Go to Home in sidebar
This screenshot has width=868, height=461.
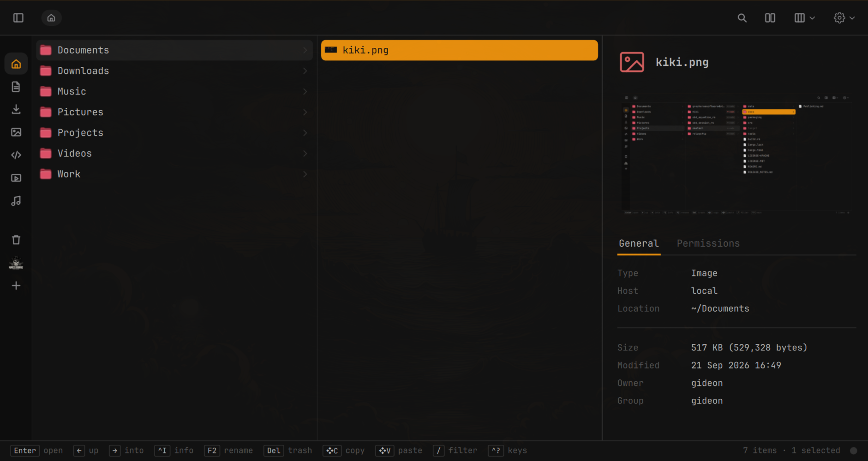16,64
